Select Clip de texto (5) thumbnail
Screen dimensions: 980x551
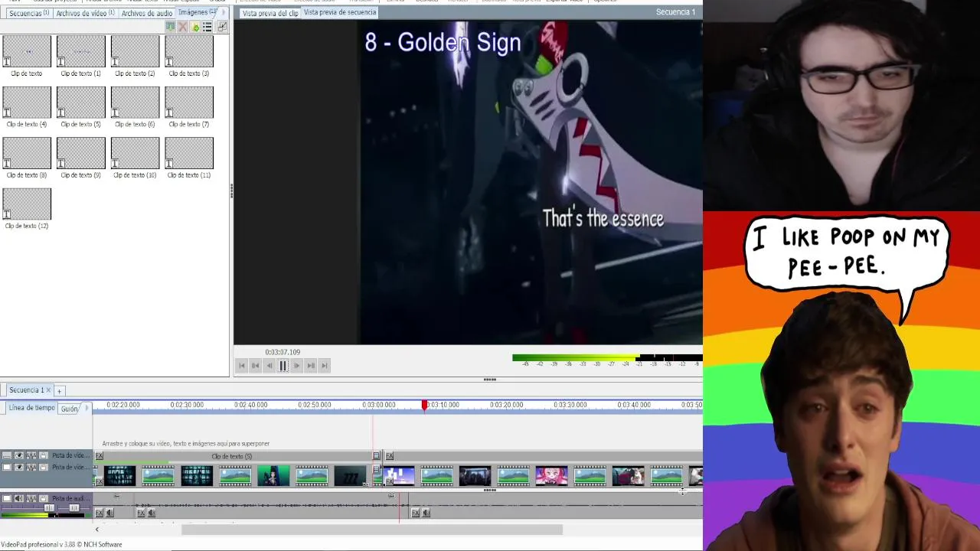(80, 103)
